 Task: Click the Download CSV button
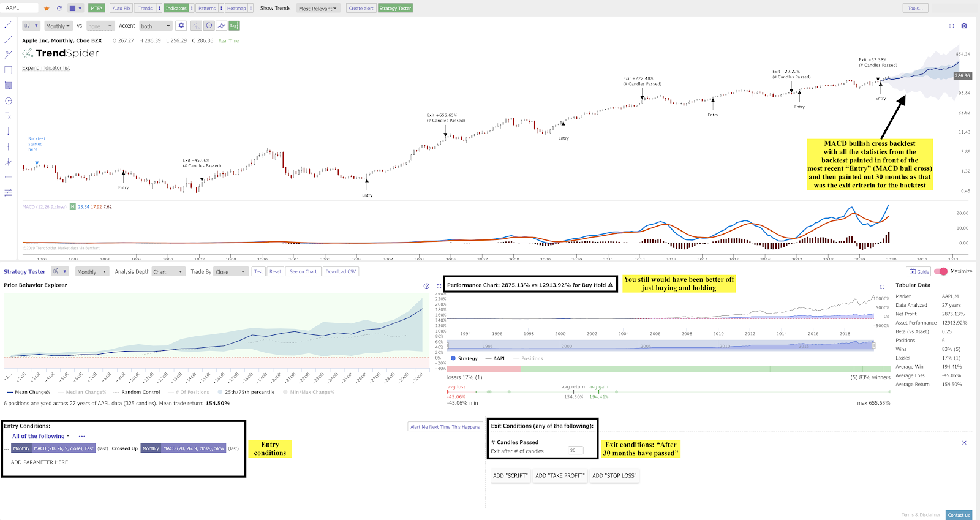(x=341, y=271)
